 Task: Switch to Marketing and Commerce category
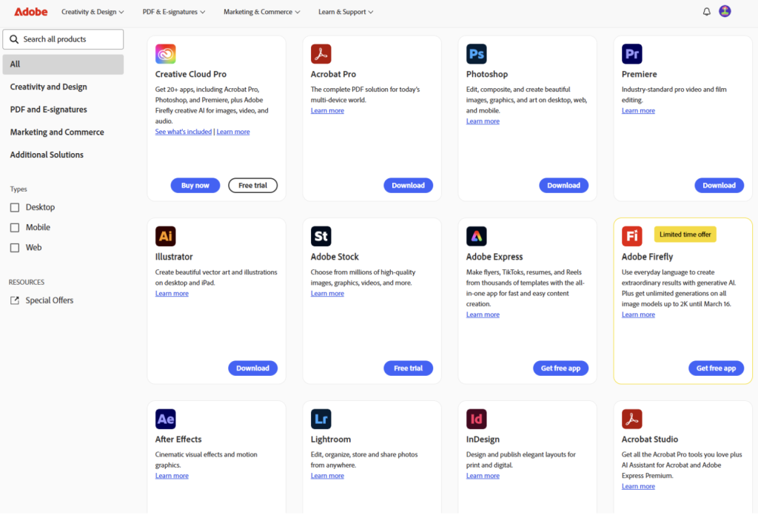pos(57,132)
